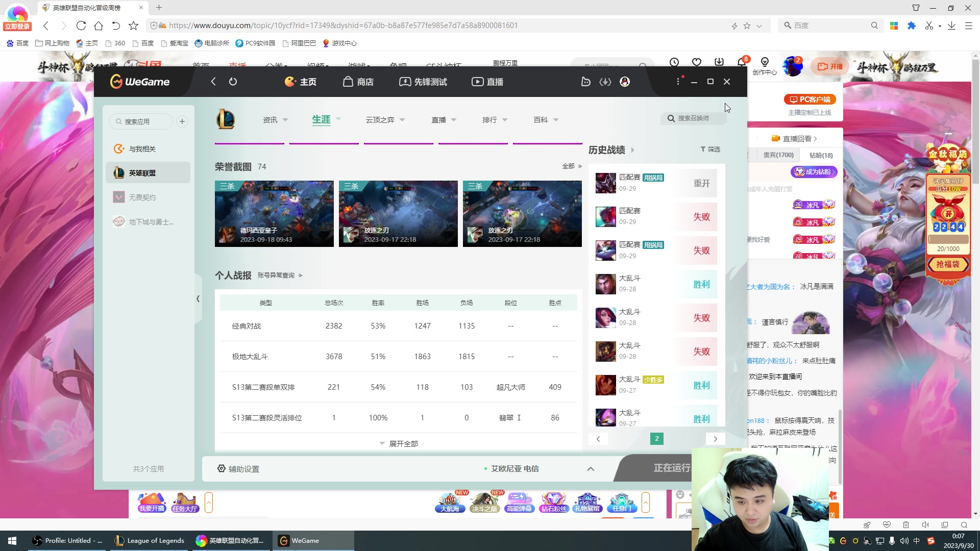Open Douyu watch history clock icon
The width and height of the screenshot is (980, 551).
(674, 62)
